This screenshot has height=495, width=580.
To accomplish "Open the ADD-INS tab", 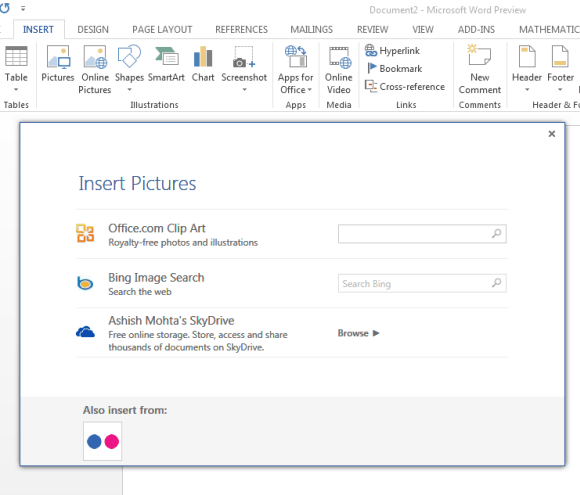I will coord(476,30).
